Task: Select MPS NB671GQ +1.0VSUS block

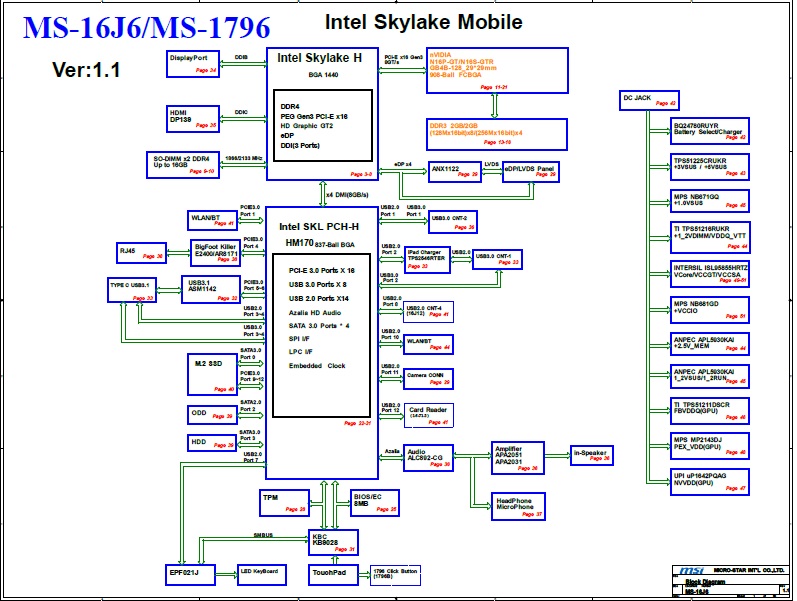Action: [x=710, y=201]
